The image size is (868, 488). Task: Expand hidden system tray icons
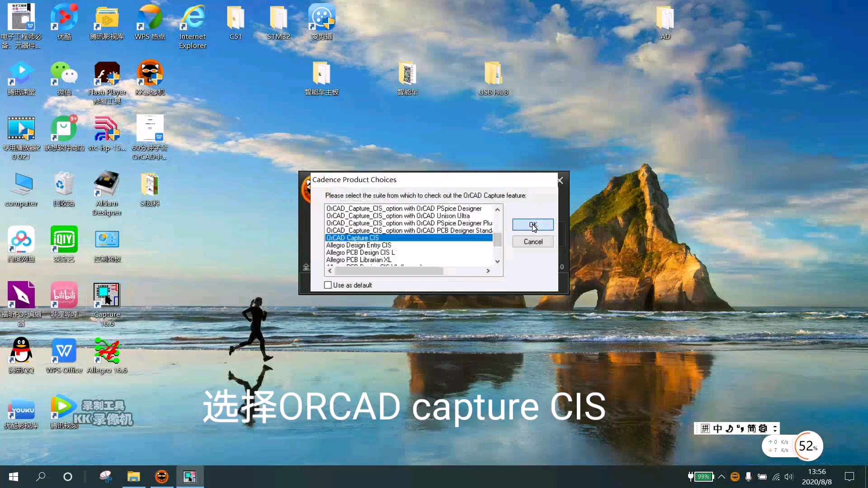coord(722,477)
